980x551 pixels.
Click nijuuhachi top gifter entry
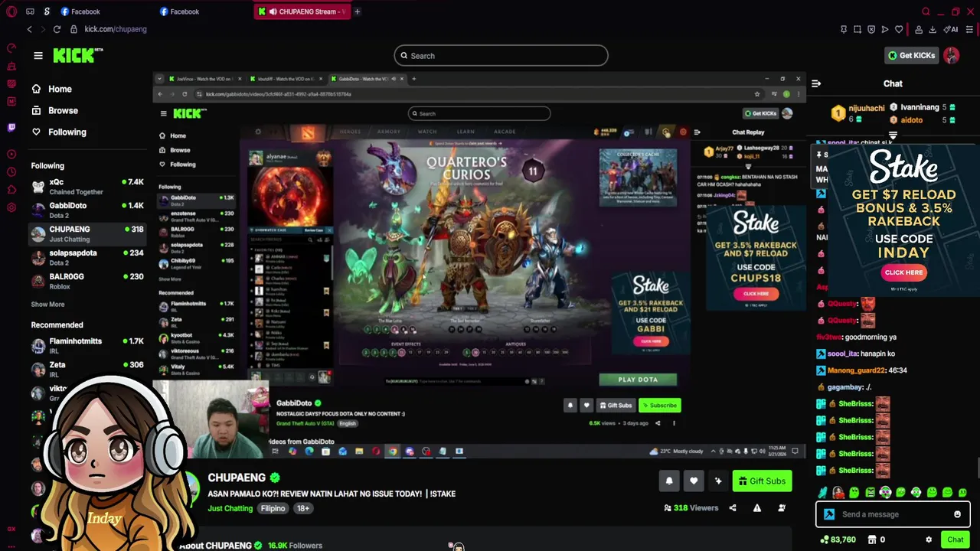point(857,112)
